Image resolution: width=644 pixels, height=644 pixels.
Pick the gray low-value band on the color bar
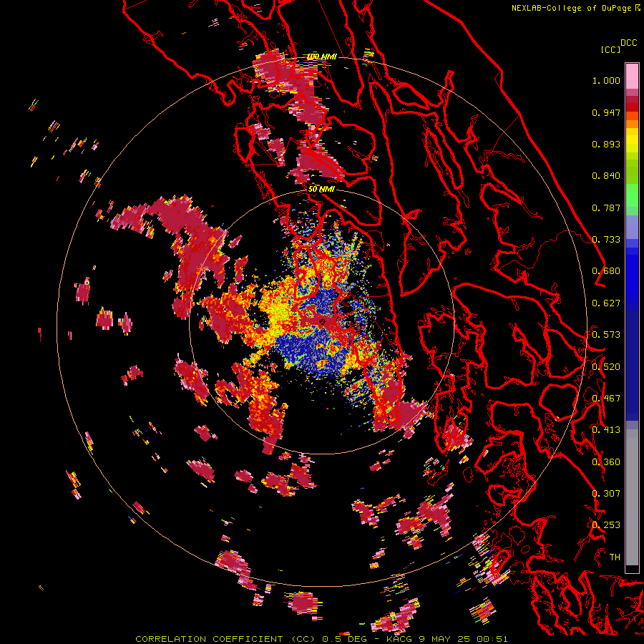tap(632, 497)
